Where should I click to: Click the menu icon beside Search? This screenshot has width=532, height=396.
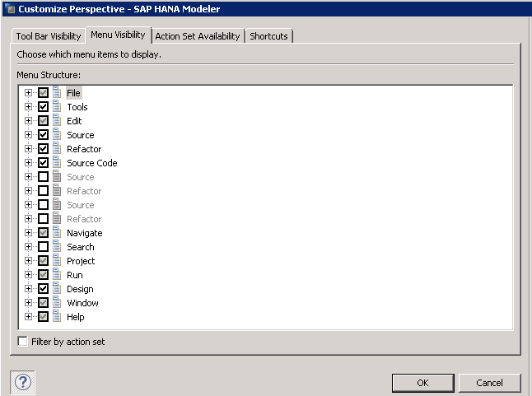tap(57, 247)
